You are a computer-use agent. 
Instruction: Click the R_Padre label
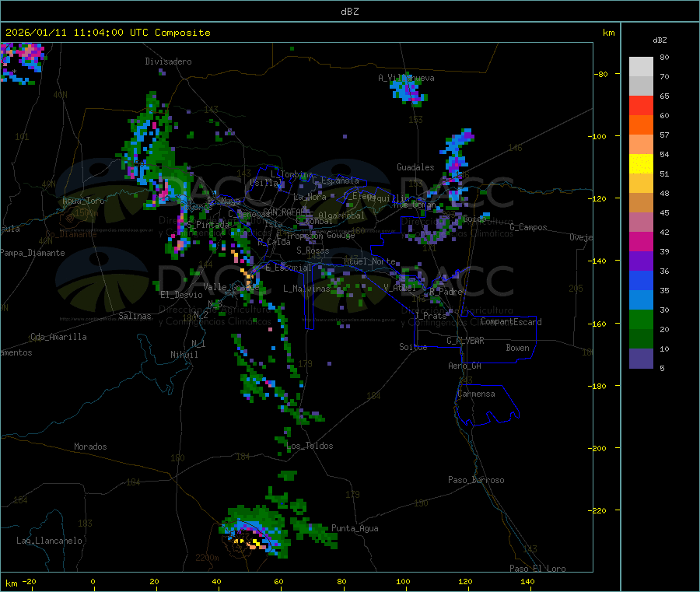tap(446, 292)
